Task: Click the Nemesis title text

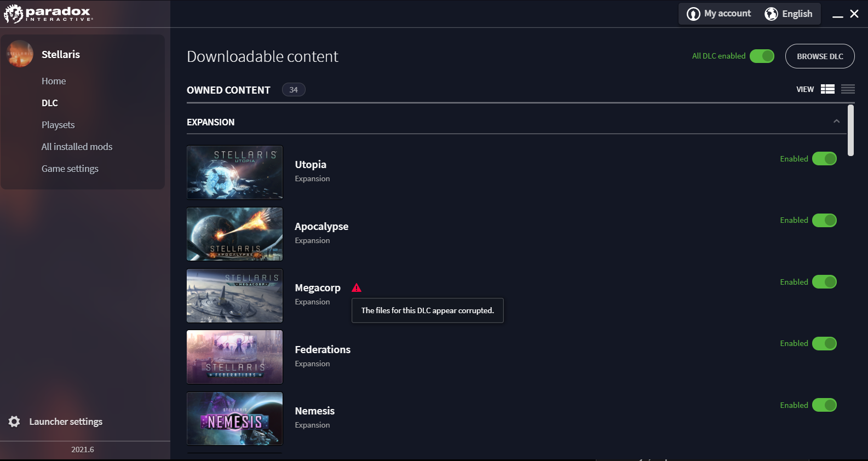Action: (x=315, y=411)
